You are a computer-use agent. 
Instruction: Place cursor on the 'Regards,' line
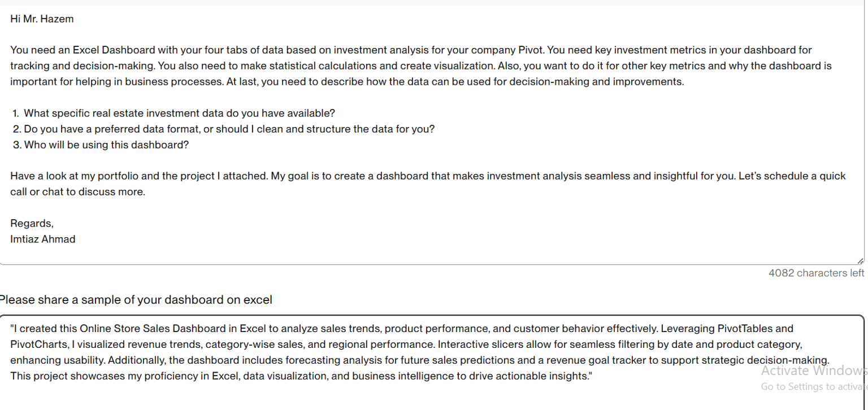tap(32, 223)
